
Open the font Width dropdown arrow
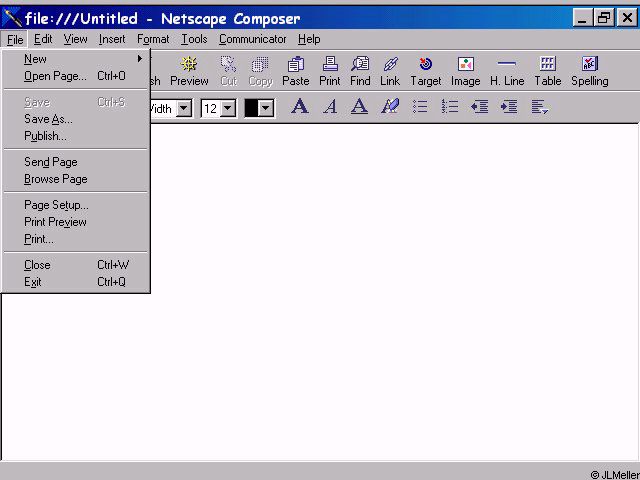[x=184, y=109]
